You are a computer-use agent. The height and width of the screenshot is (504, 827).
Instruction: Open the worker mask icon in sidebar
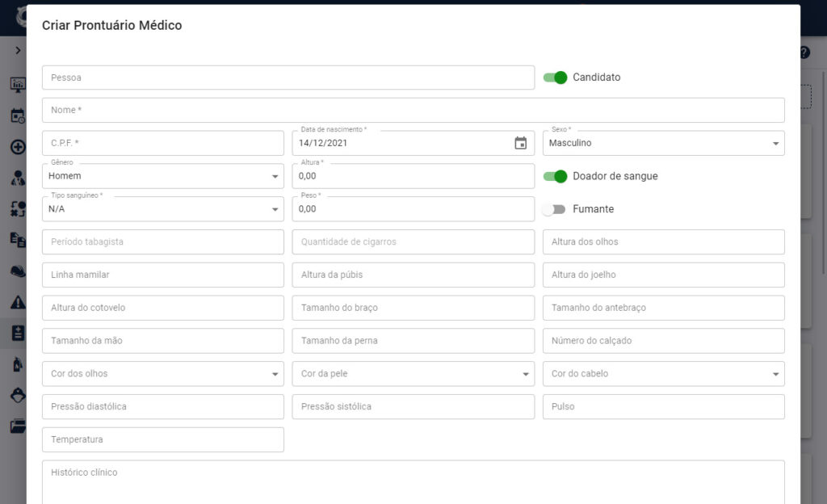18,396
